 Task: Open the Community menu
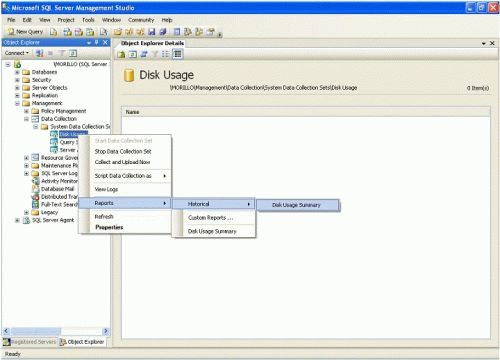pos(141,20)
